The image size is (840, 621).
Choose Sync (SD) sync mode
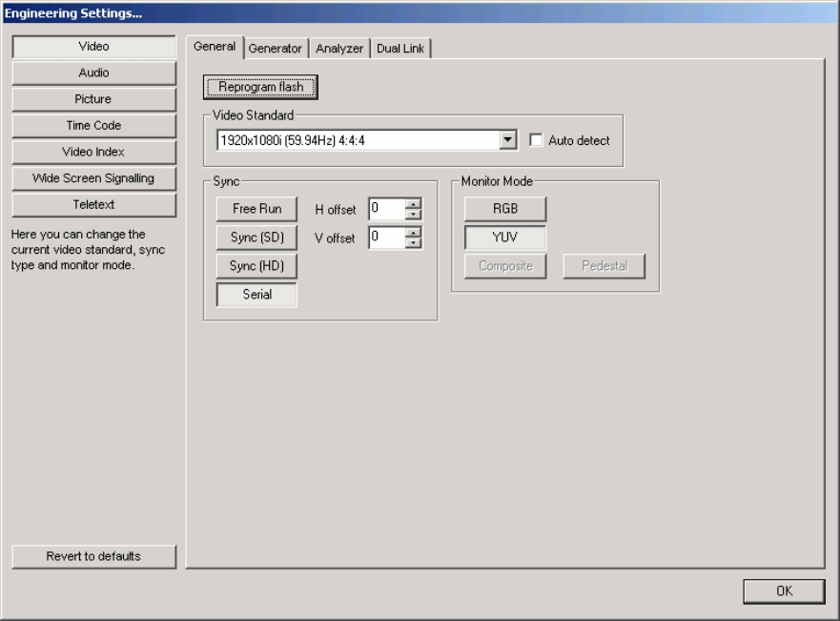pyautogui.click(x=256, y=238)
